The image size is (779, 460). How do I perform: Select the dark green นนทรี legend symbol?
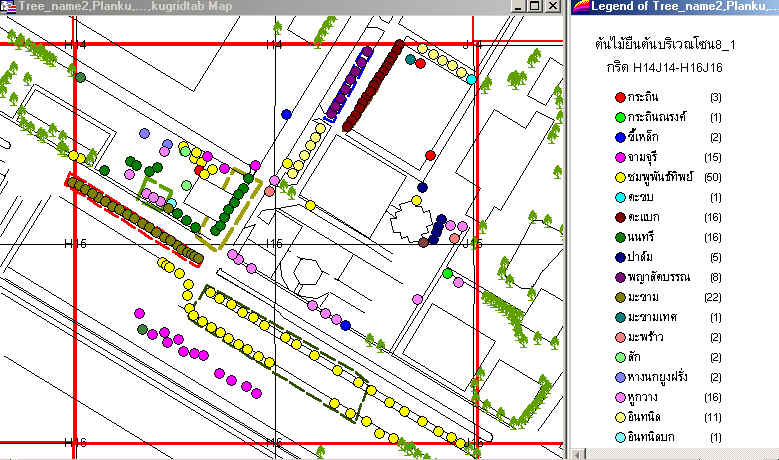click(621, 237)
